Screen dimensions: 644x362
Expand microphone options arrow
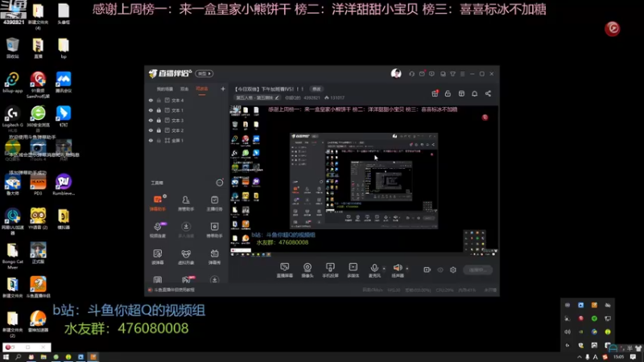coord(384,269)
